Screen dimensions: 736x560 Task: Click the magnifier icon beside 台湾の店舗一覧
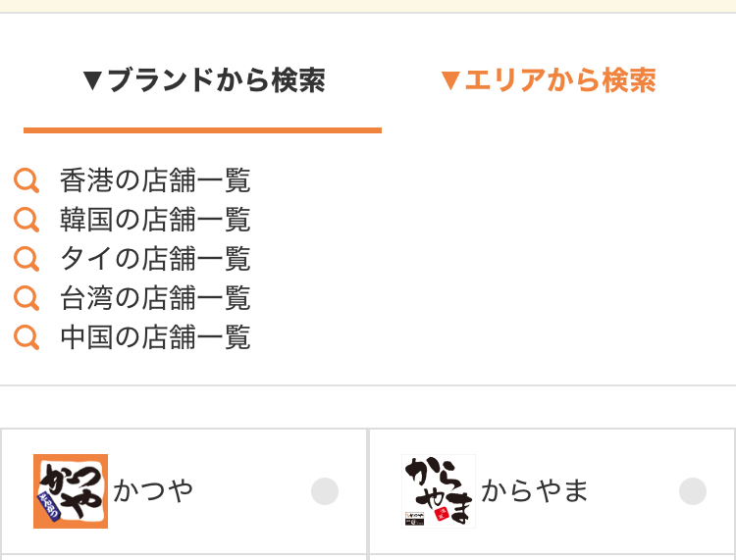coord(26,298)
